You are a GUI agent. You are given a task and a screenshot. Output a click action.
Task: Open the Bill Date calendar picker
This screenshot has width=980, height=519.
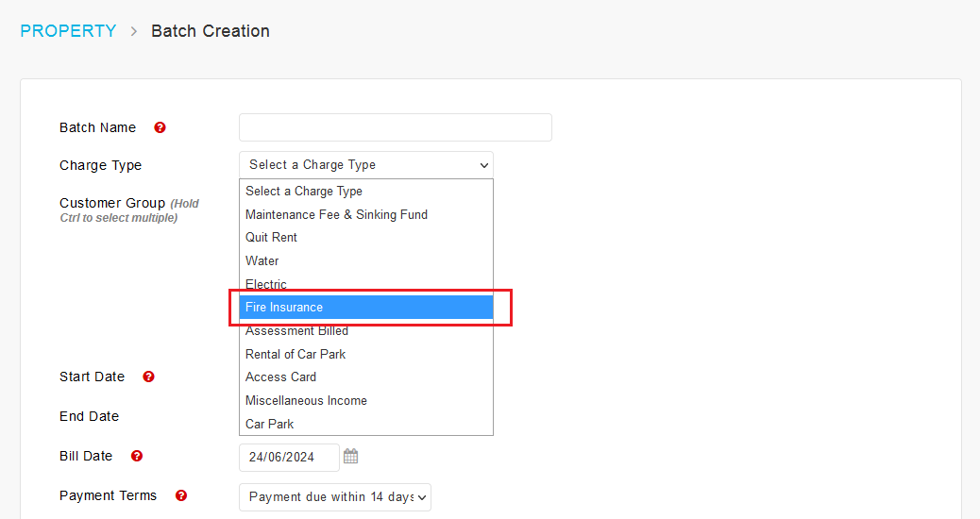click(350, 457)
